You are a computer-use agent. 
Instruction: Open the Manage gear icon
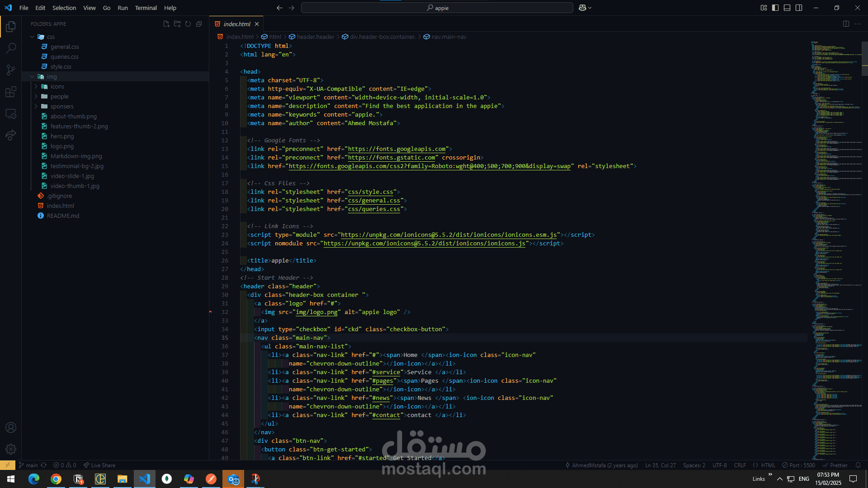coord(11,449)
